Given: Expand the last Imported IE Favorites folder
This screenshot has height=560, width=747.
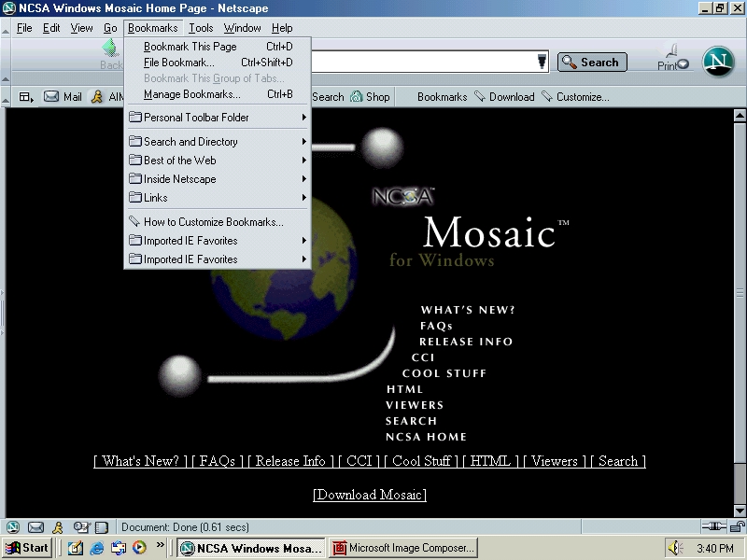Looking at the screenshot, I should [218, 259].
